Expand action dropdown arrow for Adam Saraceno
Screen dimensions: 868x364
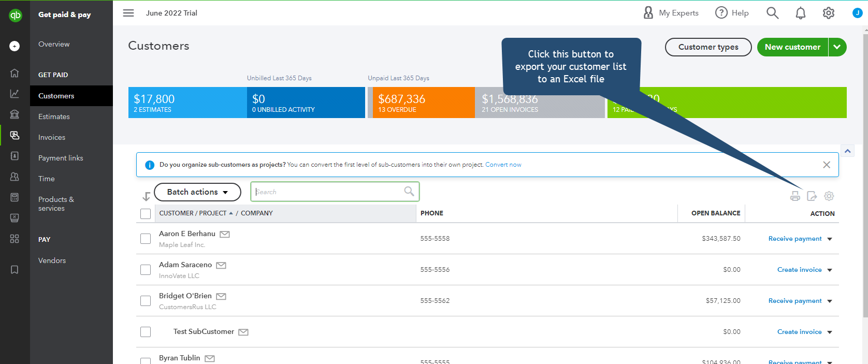click(830, 270)
